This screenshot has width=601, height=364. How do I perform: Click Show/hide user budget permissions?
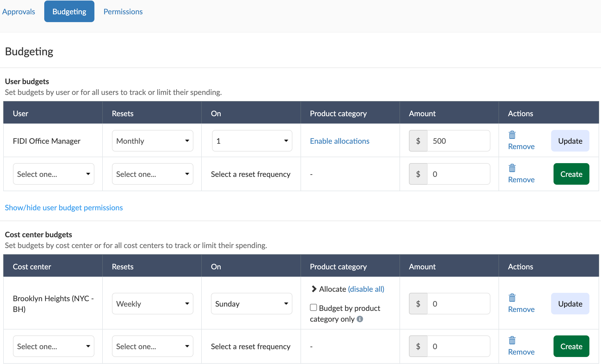point(64,208)
